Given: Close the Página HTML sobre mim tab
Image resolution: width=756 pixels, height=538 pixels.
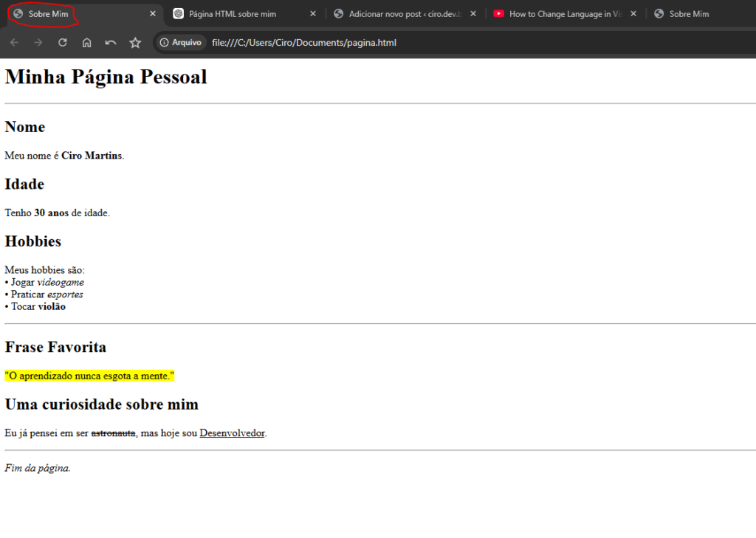Looking at the screenshot, I should coord(312,14).
